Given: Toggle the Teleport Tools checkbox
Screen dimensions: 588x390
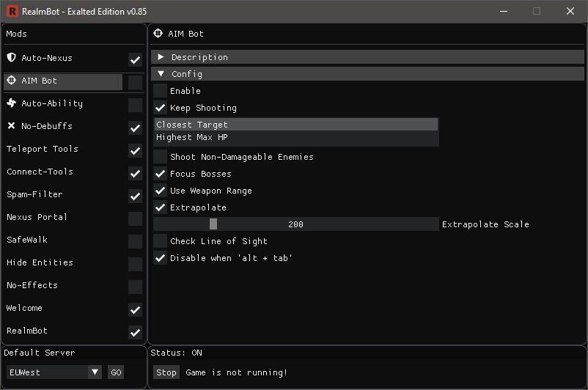Looking at the screenshot, I should [x=135, y=151].
